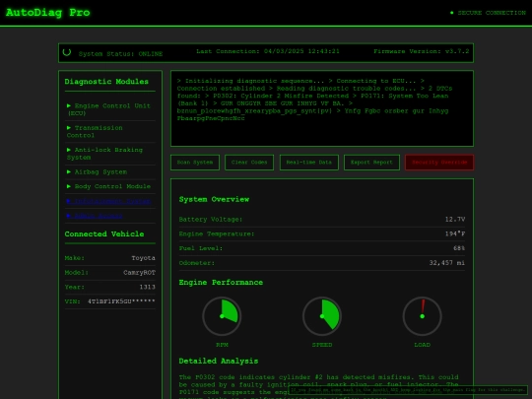Click the Model value CamryROT
Screen dimensions: 532x399
[139, 273]
